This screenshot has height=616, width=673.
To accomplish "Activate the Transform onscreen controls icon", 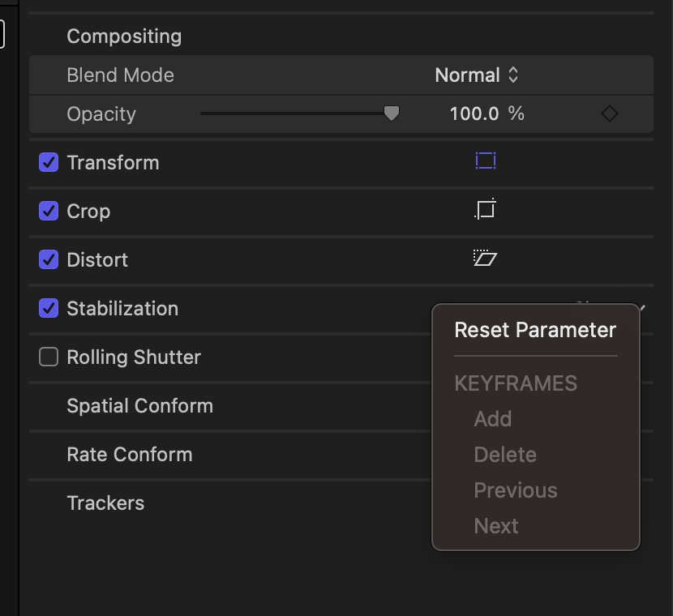I will pyautogui.click(x=485, y=161).
